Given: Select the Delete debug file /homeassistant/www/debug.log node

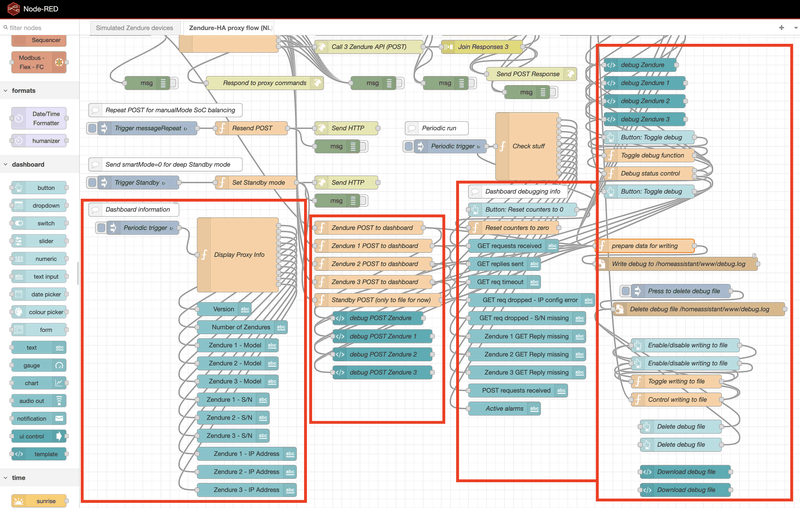Looking at the screenshot, I should [699, 309].
